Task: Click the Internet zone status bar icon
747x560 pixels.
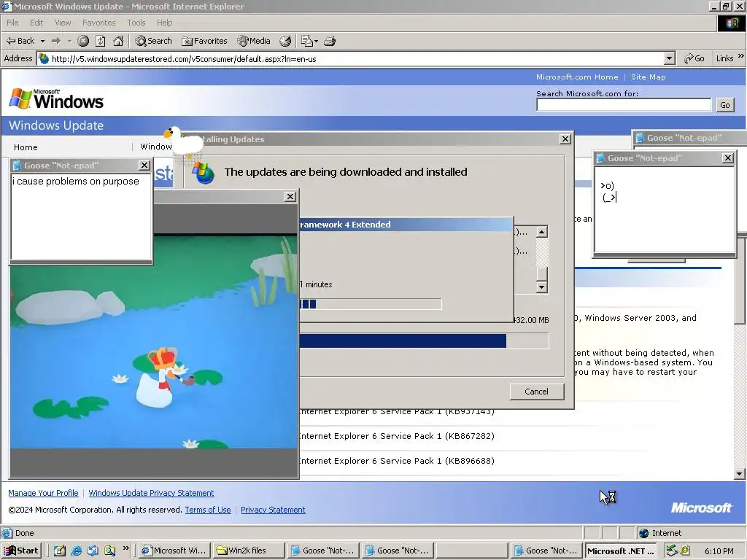Action: click(x=643, y=533)
